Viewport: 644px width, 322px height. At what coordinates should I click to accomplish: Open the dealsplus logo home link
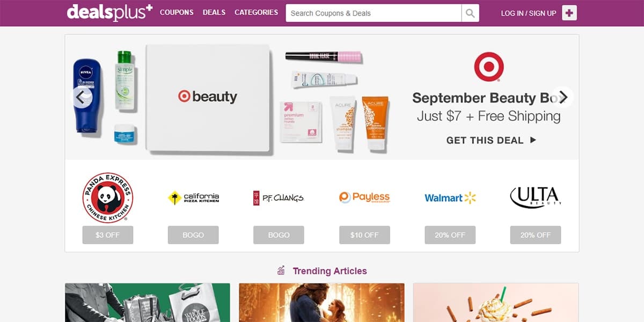click(109, 13)
